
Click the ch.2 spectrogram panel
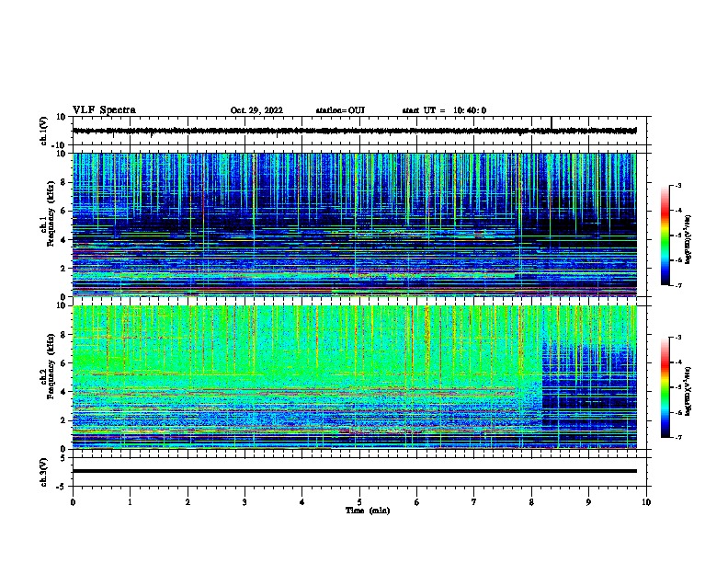355,377
